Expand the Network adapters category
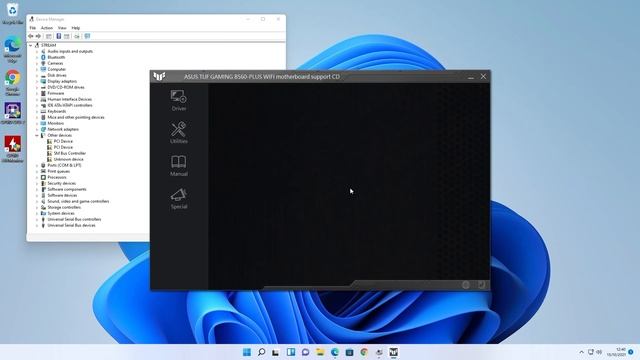Viewport: 640px width, 360px height. (37, 129)
